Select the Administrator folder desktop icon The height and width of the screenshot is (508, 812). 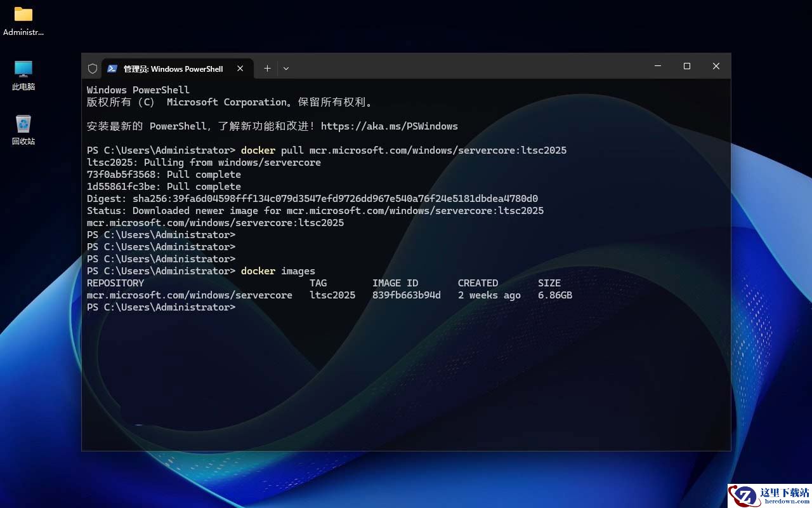click(x=23, y=21)
